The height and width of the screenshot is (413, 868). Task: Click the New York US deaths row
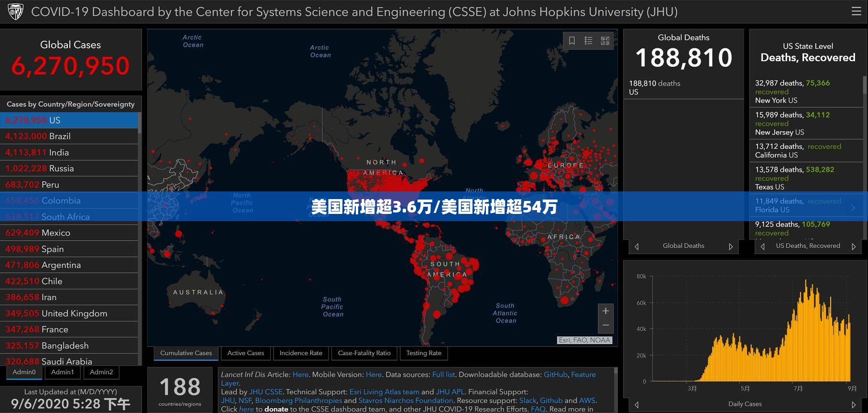pyautogui.click(x=806, y=91)
